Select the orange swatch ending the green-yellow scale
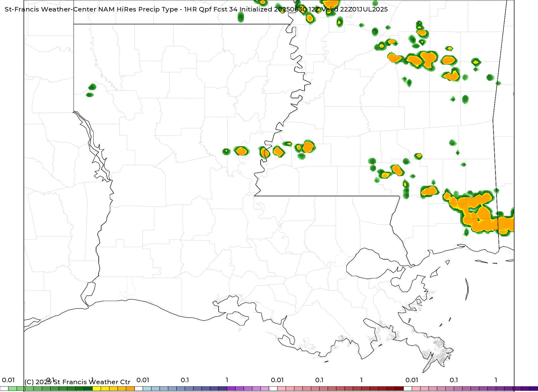 pos(130,389)
